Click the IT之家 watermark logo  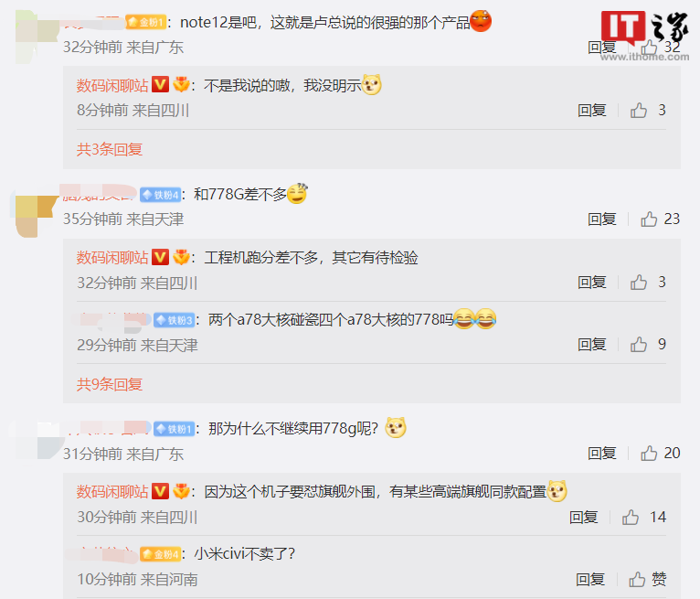[x=644, y=36]
